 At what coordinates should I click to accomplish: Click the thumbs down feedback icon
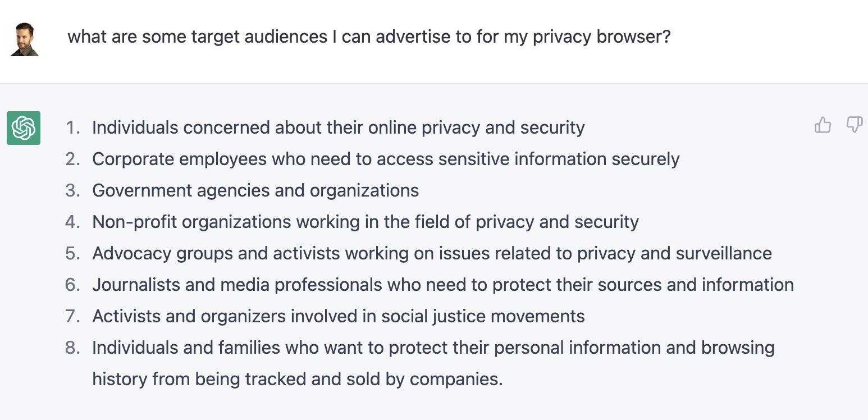click(854, 125)
